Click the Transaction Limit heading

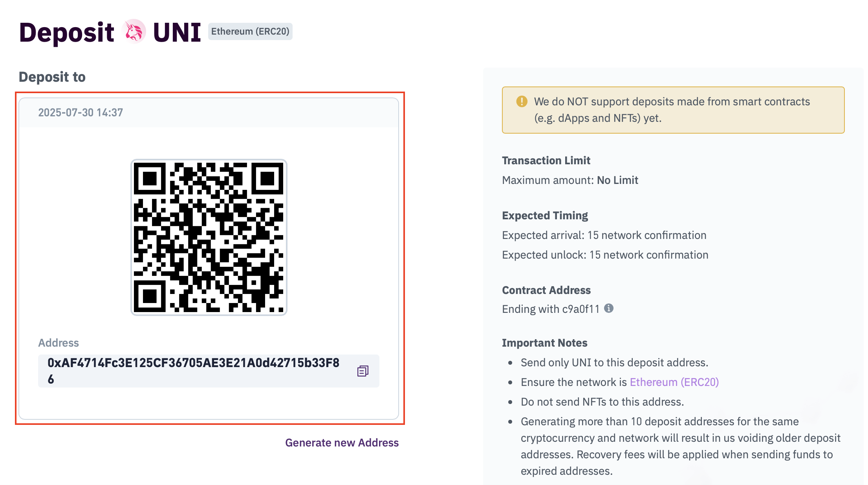coord(546,160)
